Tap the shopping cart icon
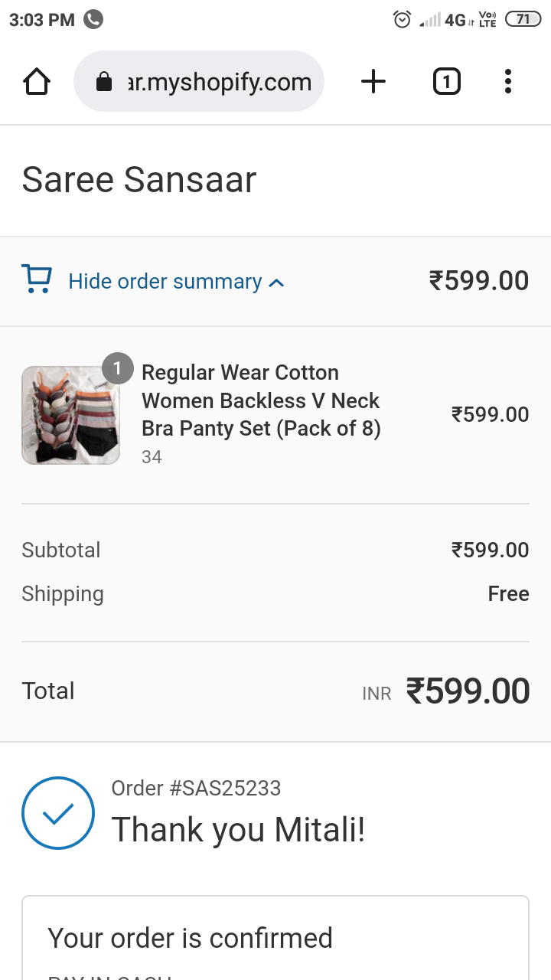 point(37,279)
